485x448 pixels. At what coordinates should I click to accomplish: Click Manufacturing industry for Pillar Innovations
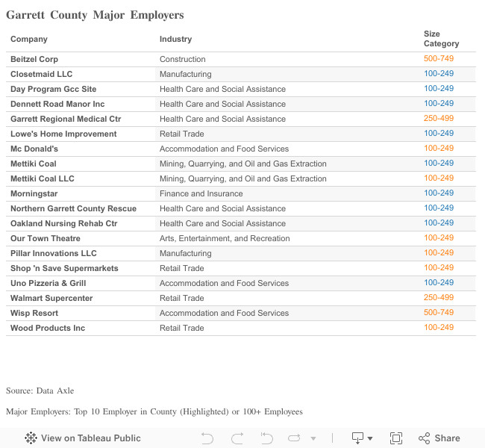tap(186, 253)
